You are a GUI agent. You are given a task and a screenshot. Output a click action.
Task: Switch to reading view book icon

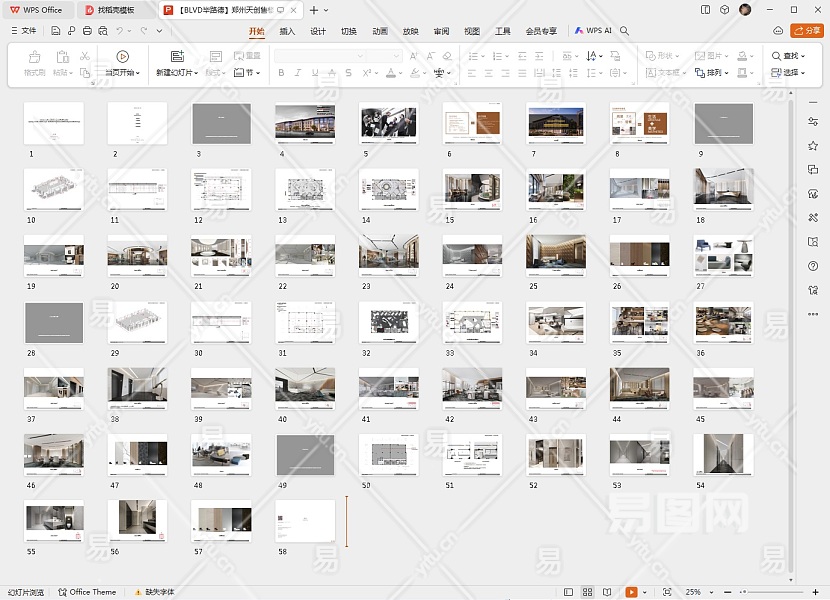608,592
